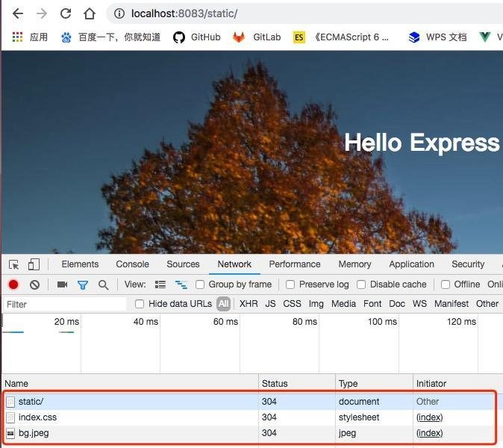This screenshot has width=503, height=448.
Task: Open the Security tab
Action: [x=468, y=264]
